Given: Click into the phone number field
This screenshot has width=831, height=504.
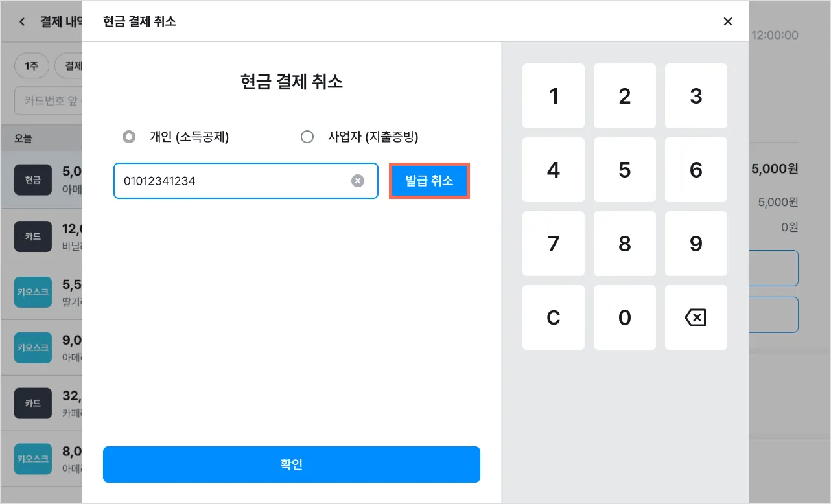Looking at the screenshot, I should click(233, 181).
